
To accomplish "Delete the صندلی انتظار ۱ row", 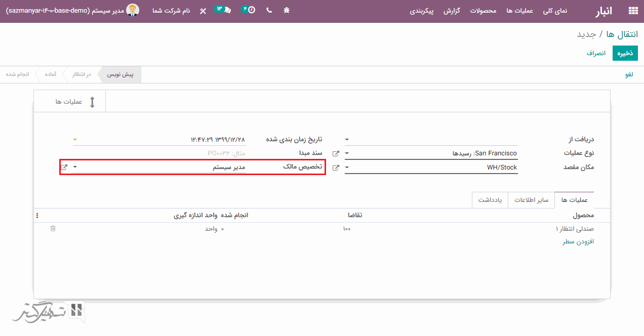I will (53, 229).
